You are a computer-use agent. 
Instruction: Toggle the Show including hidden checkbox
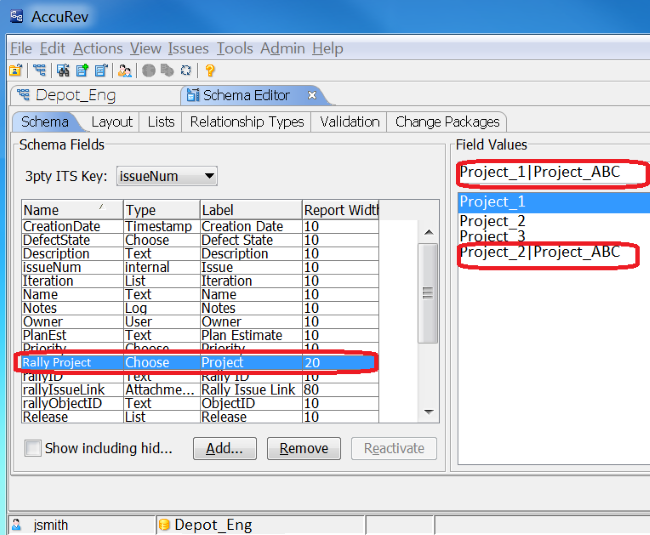coord(33,448)
